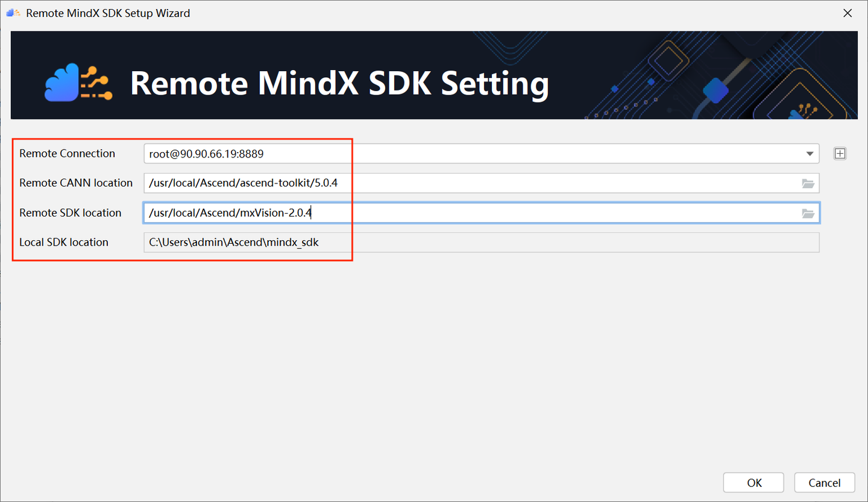
Task: Edit the Remote CANN location path
Action: 247,183
